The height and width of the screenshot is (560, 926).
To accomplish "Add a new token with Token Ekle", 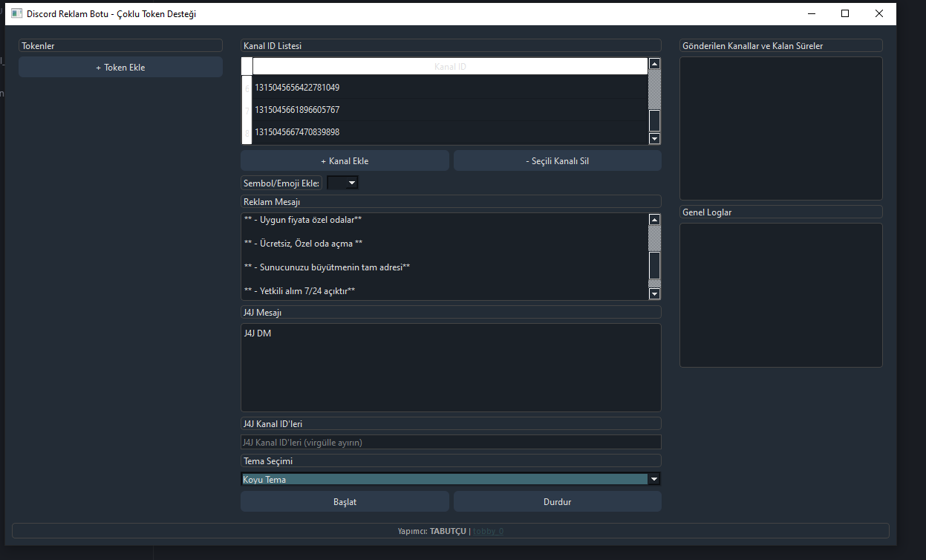I will [120, 67].
